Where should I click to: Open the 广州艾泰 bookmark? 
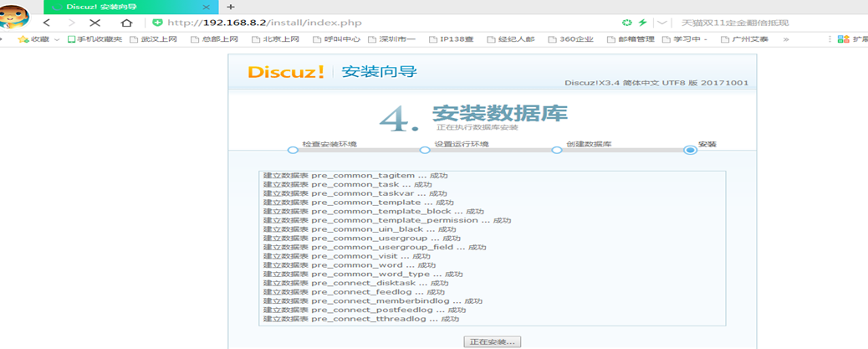click(744, 38)
